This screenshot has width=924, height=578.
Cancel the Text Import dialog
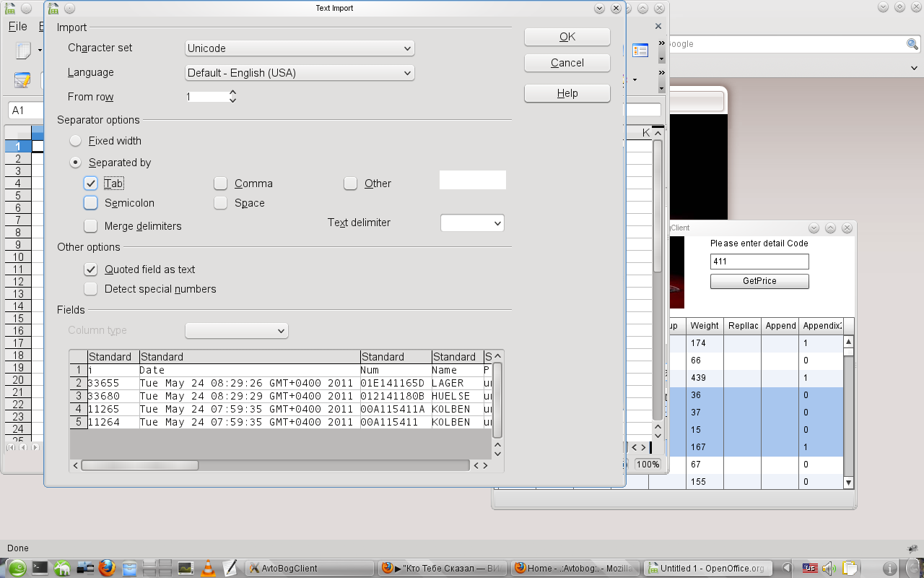click(567, 63)
